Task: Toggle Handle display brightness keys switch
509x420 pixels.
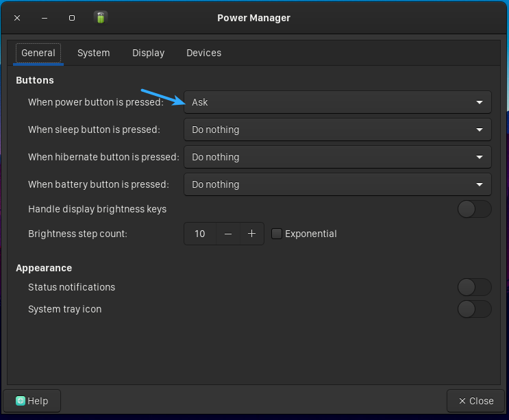Action: click(x=474, y=209)
